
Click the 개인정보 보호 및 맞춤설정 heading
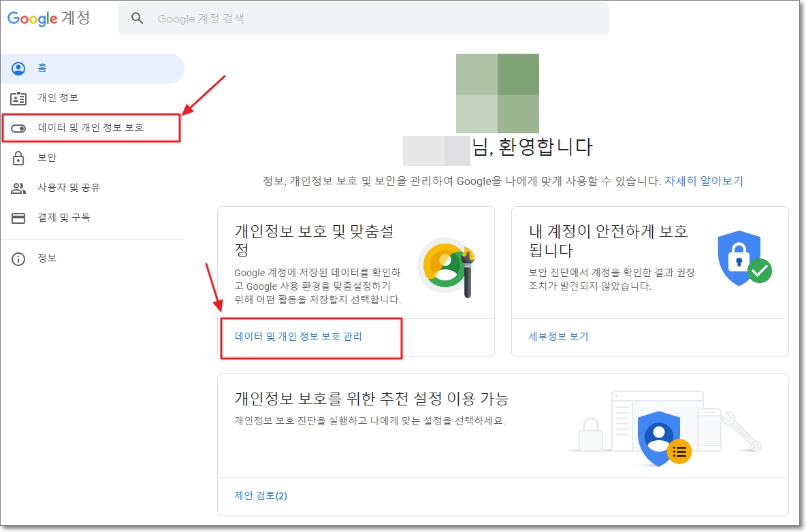[315, 240]
